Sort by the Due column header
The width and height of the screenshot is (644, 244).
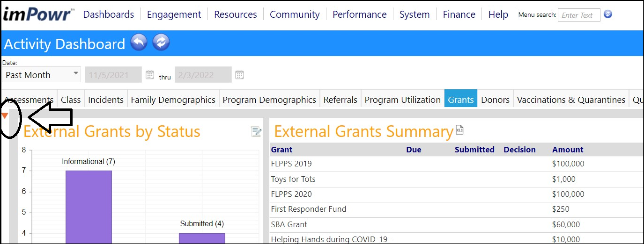point(414,150)
